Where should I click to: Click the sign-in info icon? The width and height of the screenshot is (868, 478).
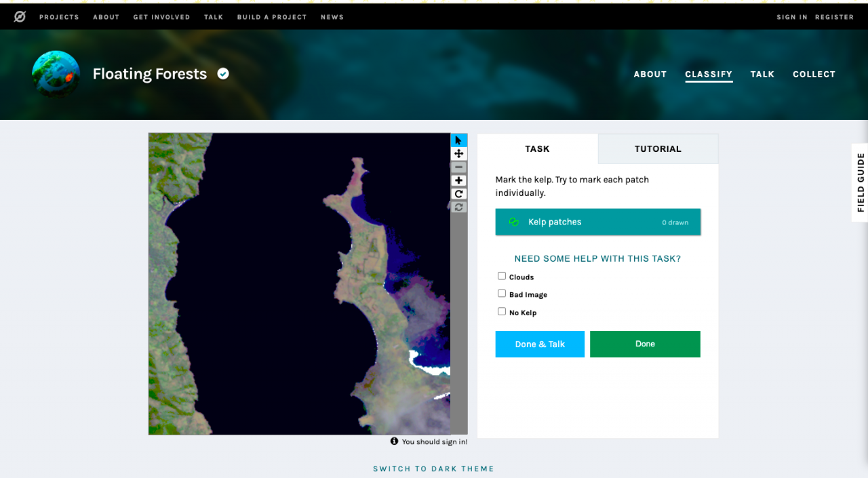(395, 441)
